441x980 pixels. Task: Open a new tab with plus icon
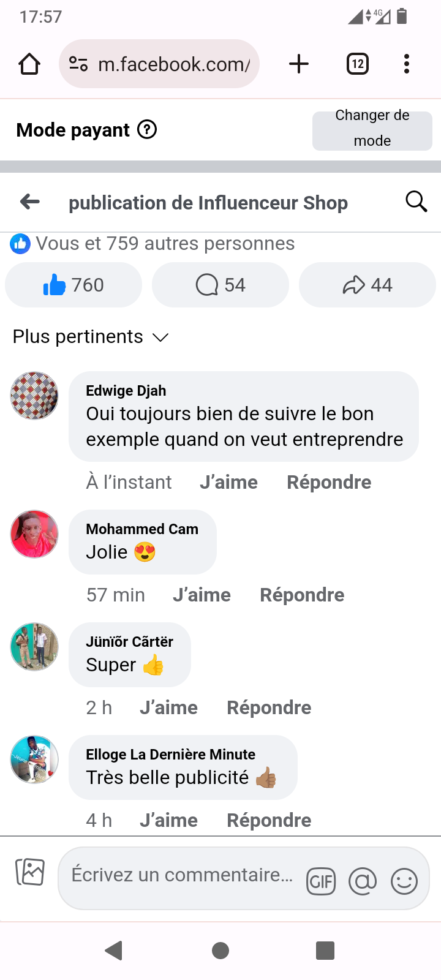click(299, 64)
